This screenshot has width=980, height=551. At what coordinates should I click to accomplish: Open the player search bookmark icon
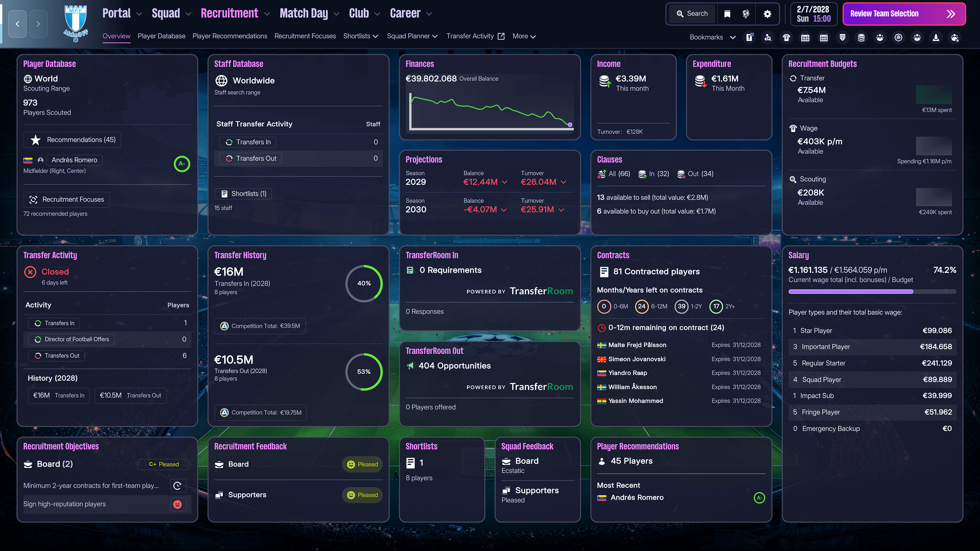pyautogui.click(x=768, y=37)
